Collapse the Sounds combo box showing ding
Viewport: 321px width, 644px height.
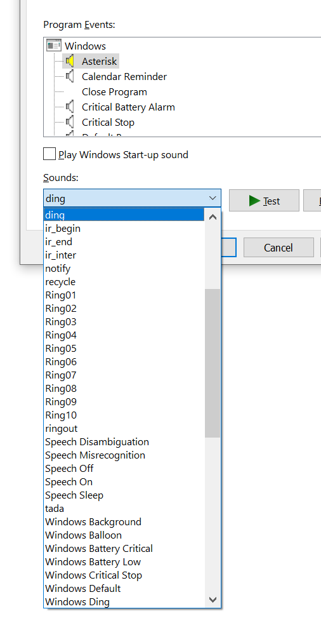[x=132, y=198]
